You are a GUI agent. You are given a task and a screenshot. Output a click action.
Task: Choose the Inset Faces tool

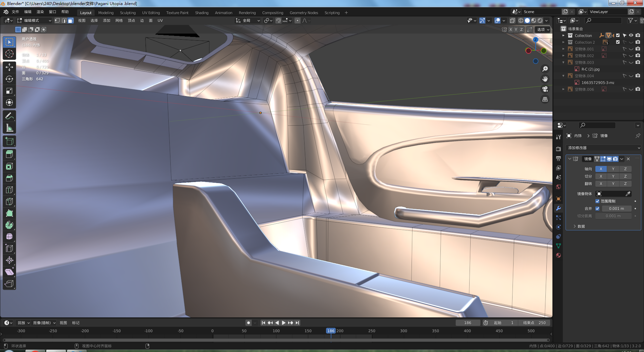[9, 166]
